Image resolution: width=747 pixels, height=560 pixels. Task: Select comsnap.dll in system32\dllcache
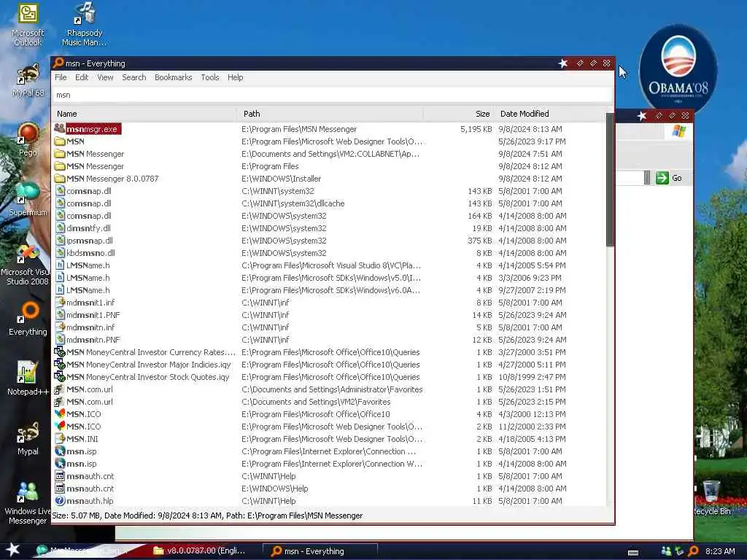tap(329, 203)
